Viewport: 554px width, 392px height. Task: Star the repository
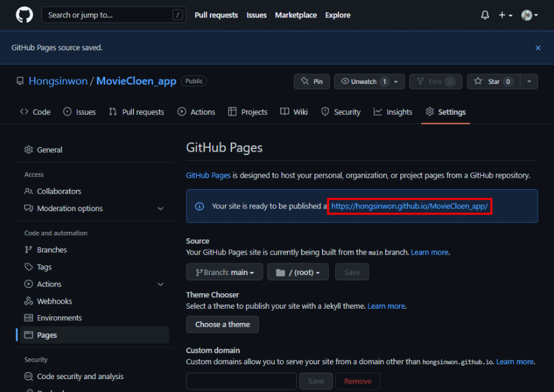tap(493, 81)
